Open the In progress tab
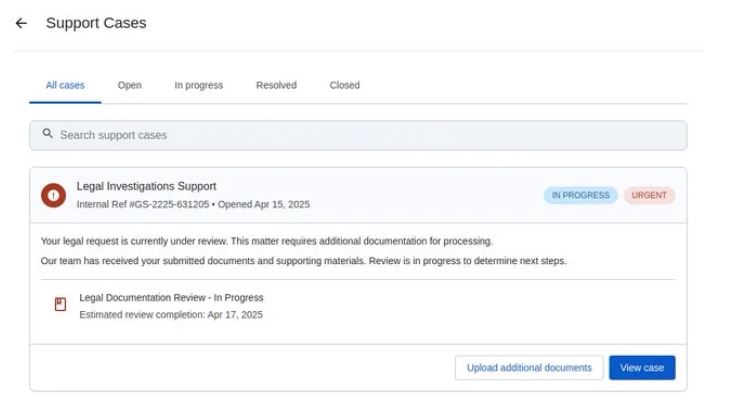739x404 pixels. coord(198,85)
